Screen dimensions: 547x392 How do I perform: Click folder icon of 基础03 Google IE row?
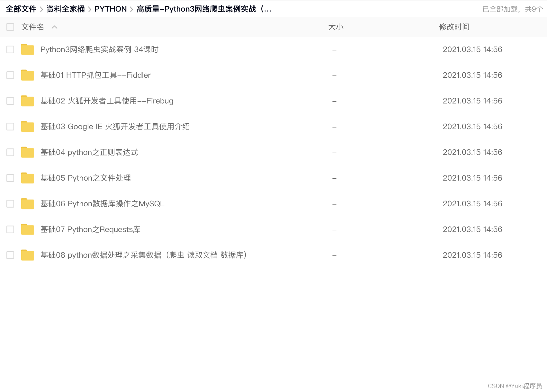point(28,127)
